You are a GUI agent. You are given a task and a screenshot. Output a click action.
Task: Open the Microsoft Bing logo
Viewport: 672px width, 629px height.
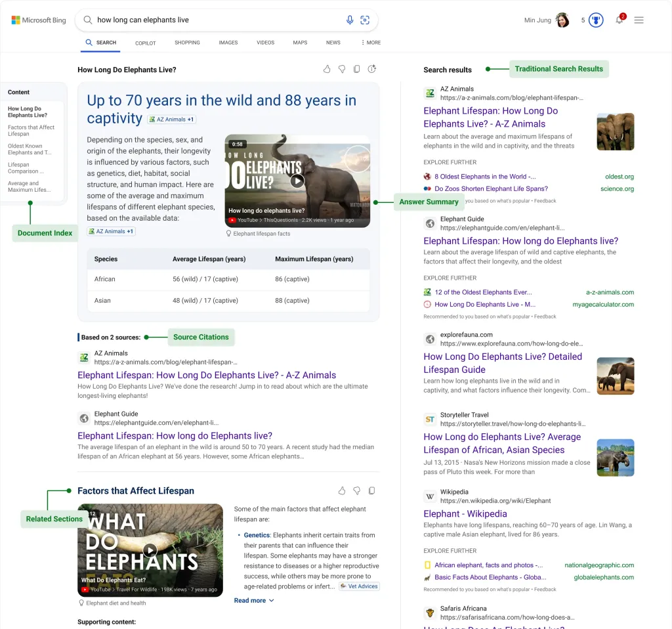(x=39, y=20)
